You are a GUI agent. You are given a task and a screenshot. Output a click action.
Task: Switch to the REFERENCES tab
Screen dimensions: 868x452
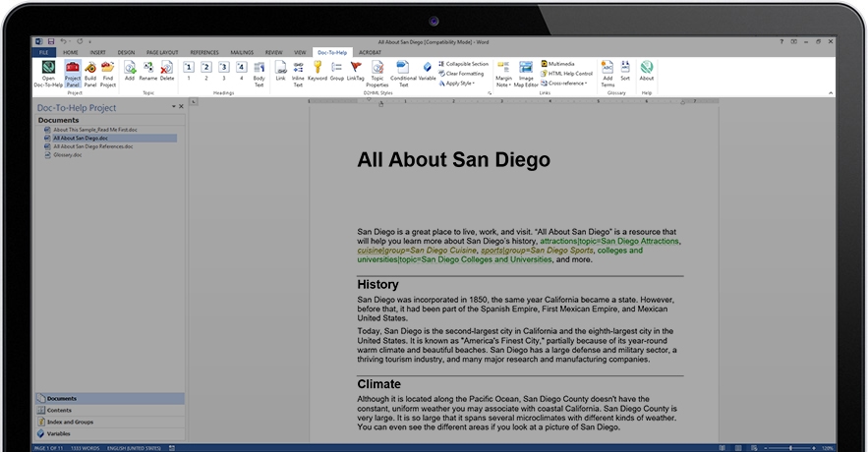point(204,52)
